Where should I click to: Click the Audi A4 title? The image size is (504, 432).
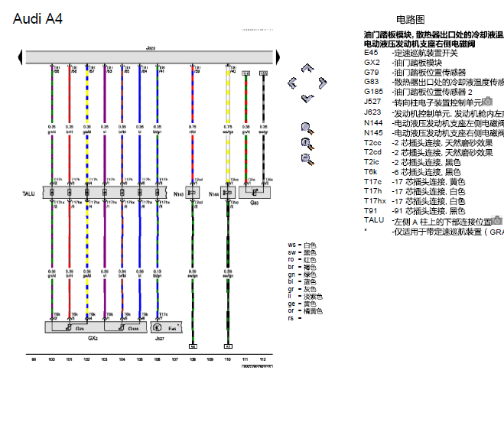click(x=37, y=18)
